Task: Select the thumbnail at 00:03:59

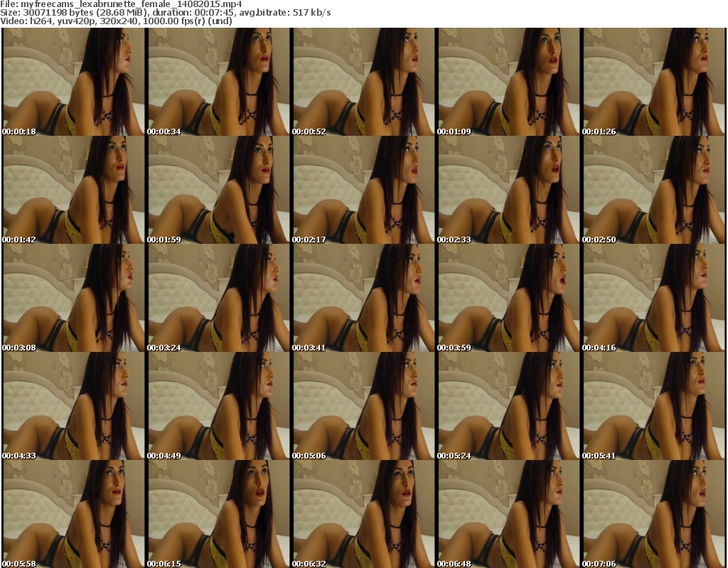Action: click(508, 298)
